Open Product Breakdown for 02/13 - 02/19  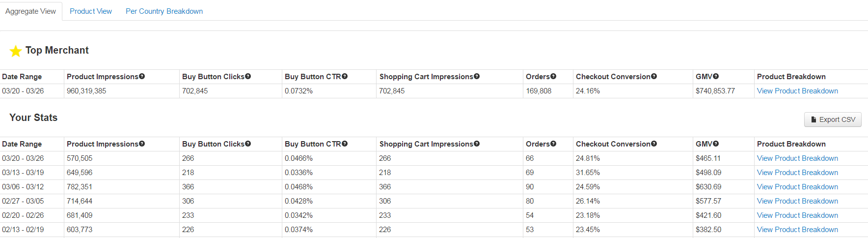[x=797, y=230]
